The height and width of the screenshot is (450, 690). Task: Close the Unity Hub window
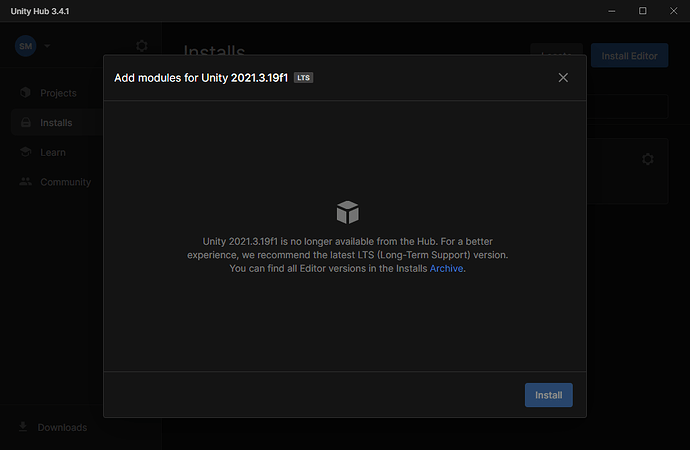coord(673,11)
